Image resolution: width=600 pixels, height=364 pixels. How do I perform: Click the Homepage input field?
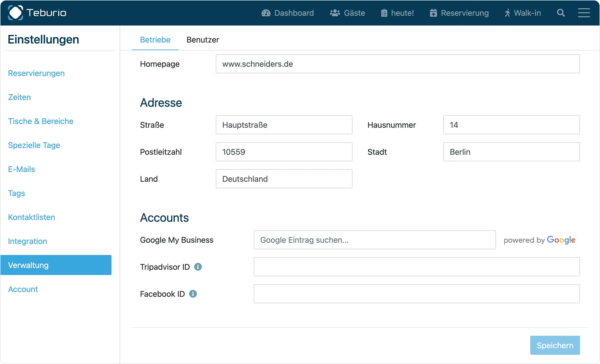(398, 64)
